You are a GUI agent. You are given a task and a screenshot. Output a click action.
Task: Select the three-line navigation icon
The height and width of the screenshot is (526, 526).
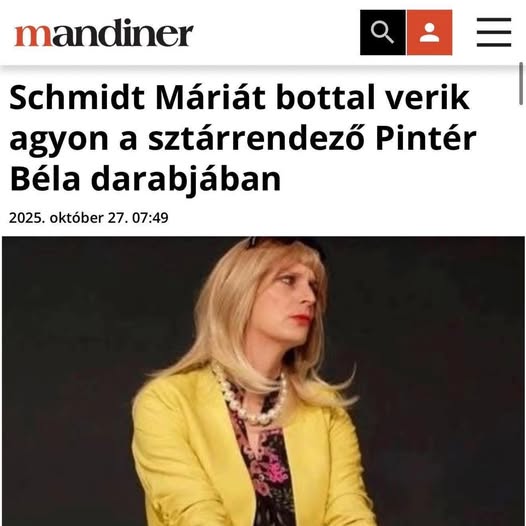[x=494, y=32]
